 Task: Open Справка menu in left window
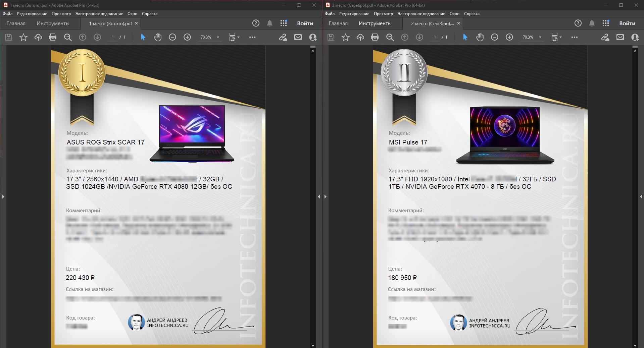pyautogui.click(x=150, y=14)
